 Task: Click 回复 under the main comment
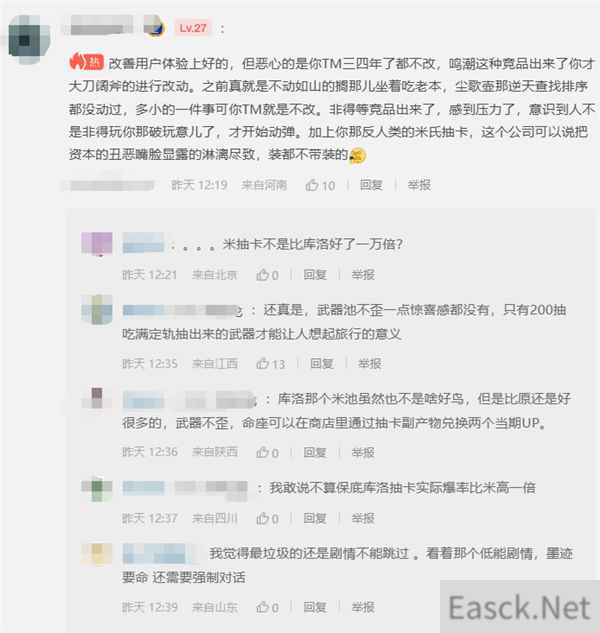pyautogui.click(x=371, y=185)
